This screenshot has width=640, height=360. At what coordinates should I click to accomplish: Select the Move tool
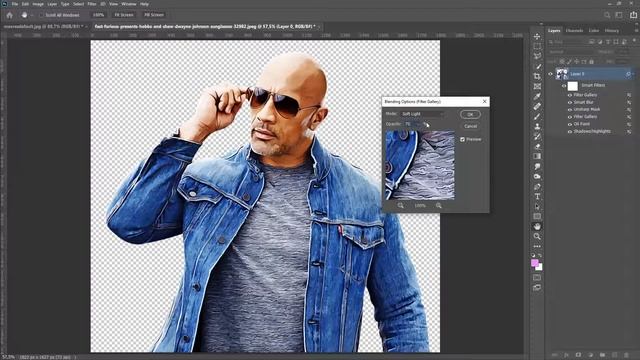point(537,36)
